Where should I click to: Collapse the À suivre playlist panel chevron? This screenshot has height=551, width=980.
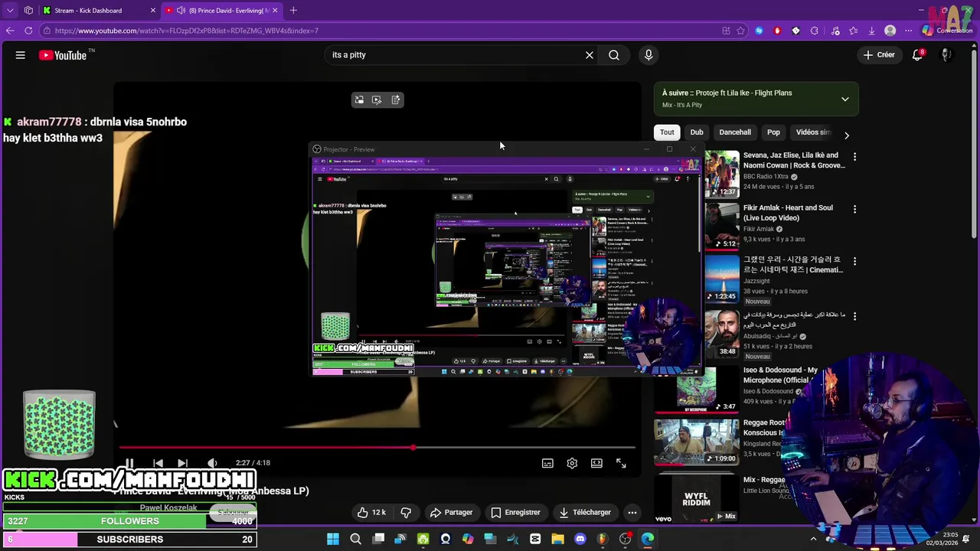(845, 99)
